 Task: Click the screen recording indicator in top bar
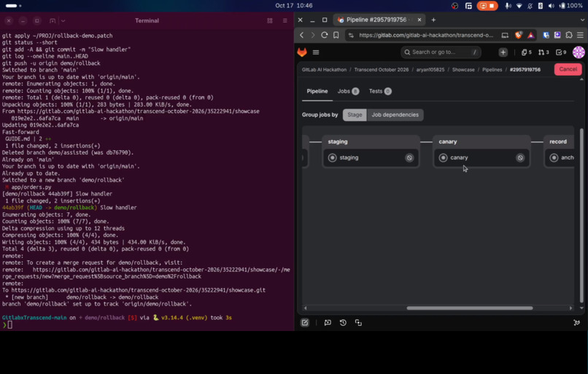pos(487,6)
